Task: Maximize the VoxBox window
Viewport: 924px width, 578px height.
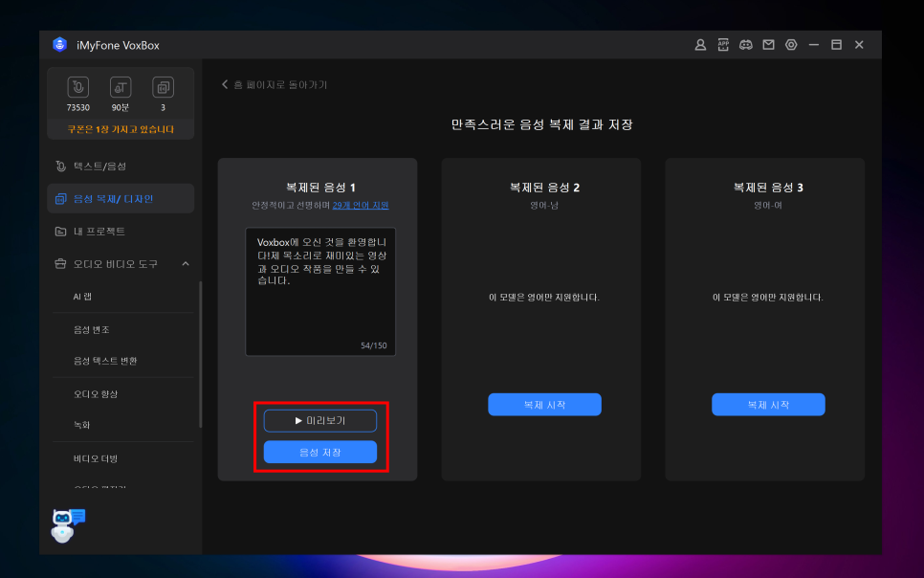Action: point(836,45)
